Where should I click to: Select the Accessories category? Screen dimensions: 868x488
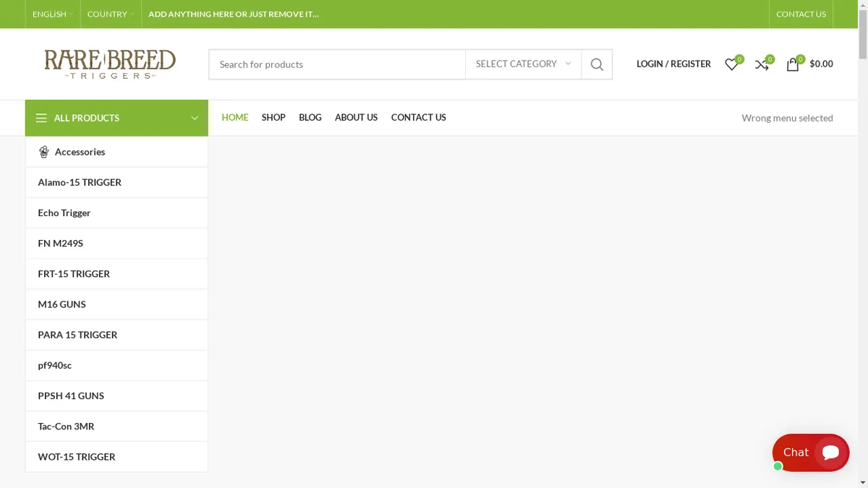point(116,152)
